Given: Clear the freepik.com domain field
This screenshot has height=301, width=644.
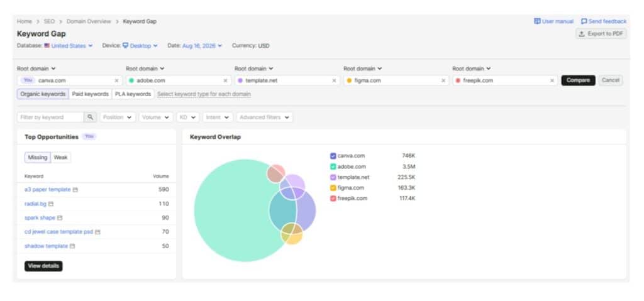Looking at the screenshot, I should pos(552,81).
